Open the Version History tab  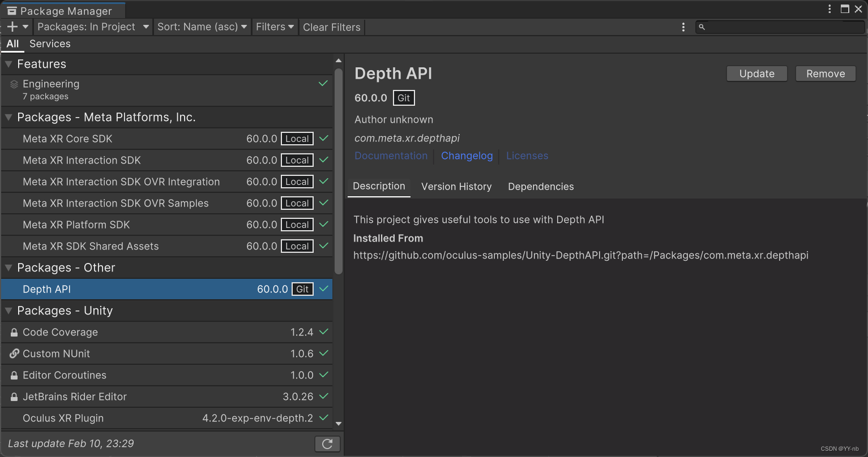456,187
